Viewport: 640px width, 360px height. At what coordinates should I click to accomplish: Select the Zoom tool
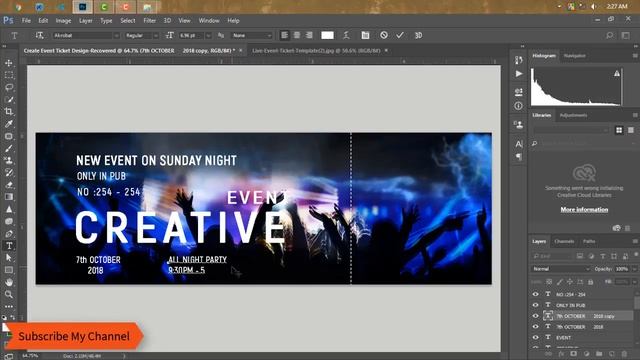point(9,294)
